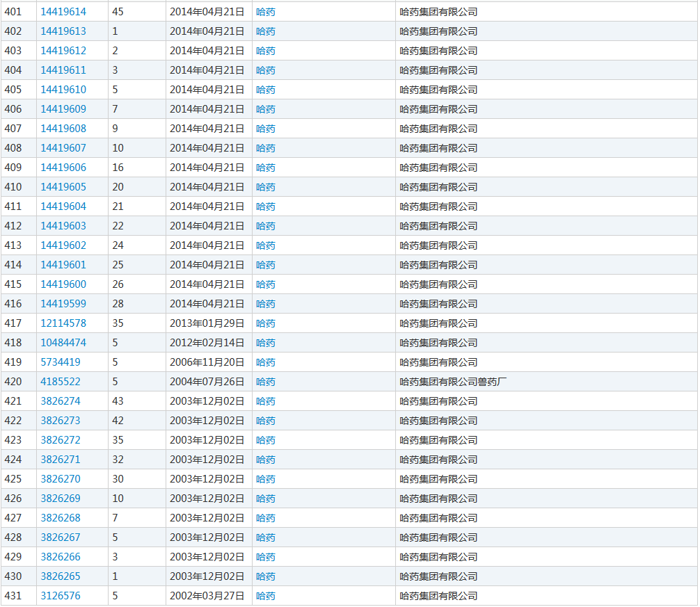
Task: Open trademark record 14419611
Action: click(x=63, y=70)
